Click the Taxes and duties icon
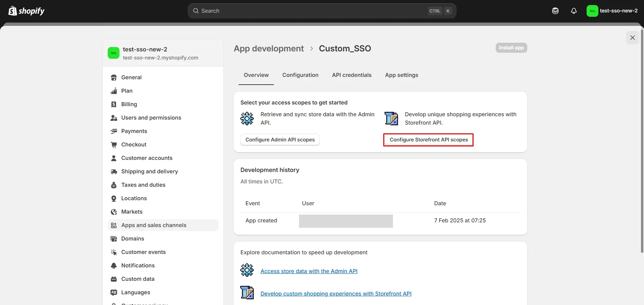The height and width of the screenshot is (305, 644). coord(114,185)
